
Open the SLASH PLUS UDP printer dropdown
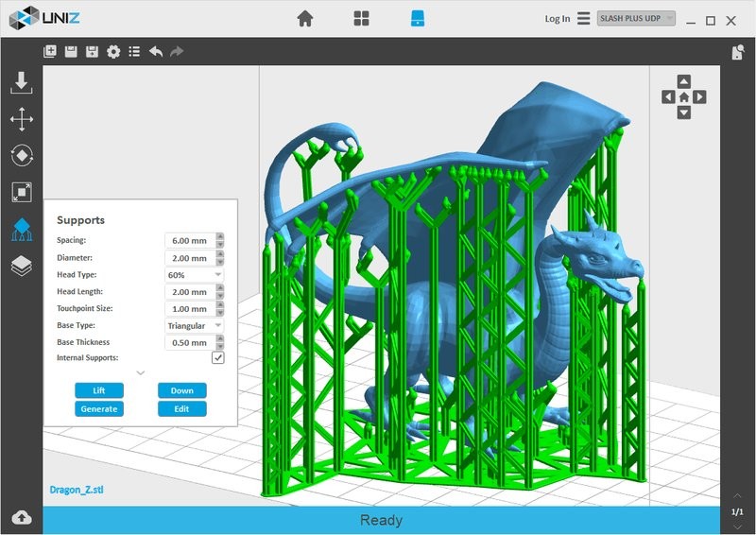click(636, 18)
